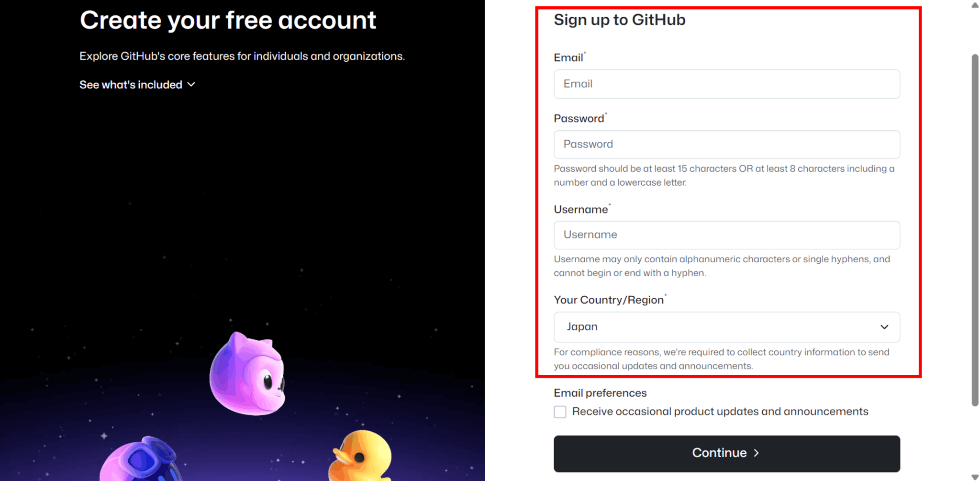Click the vertical scrollbar thumb
980x481 pixels.
pos(975,230)
